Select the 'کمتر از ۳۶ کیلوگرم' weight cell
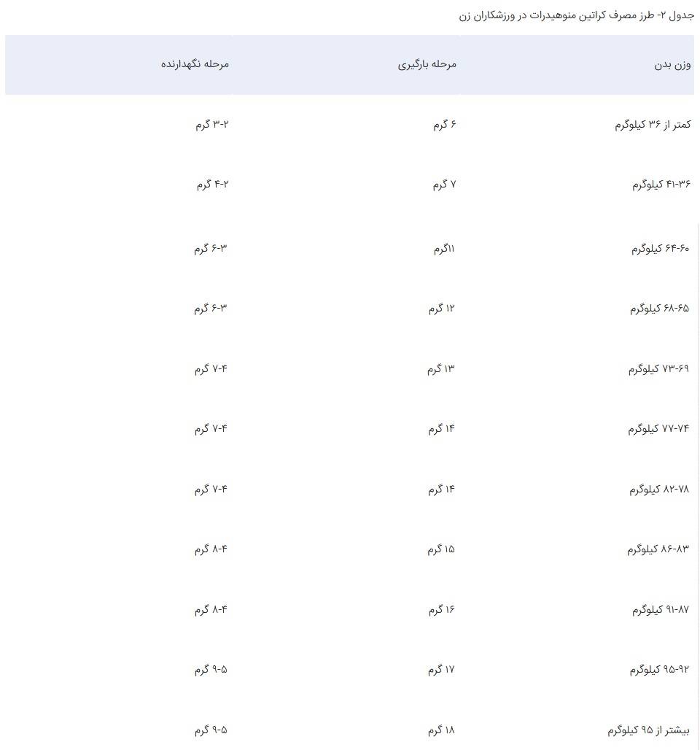Viewport: 700px width, 750px height. (653, 125)
